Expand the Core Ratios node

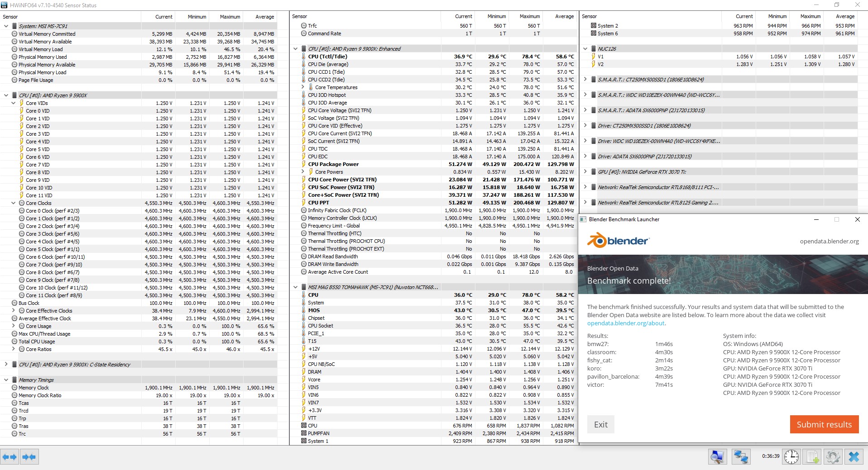point(13,349)
